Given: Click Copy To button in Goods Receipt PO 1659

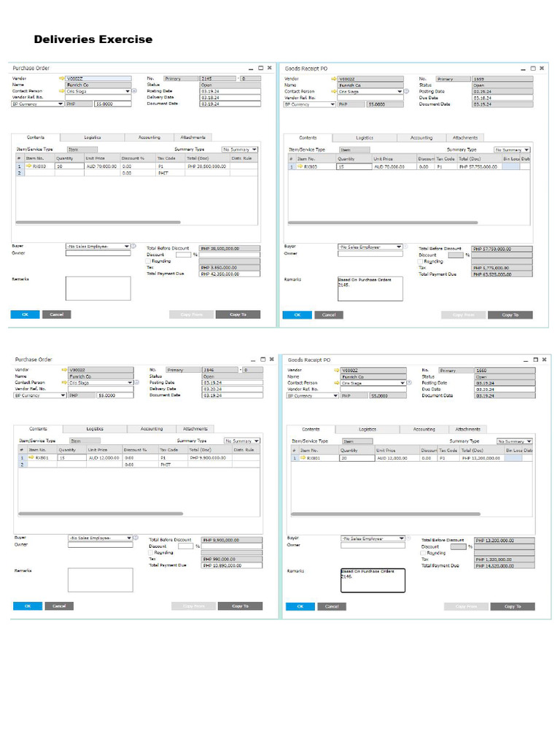Looking at the screenshot, I should pyautogui.click(x=510, y=315).
